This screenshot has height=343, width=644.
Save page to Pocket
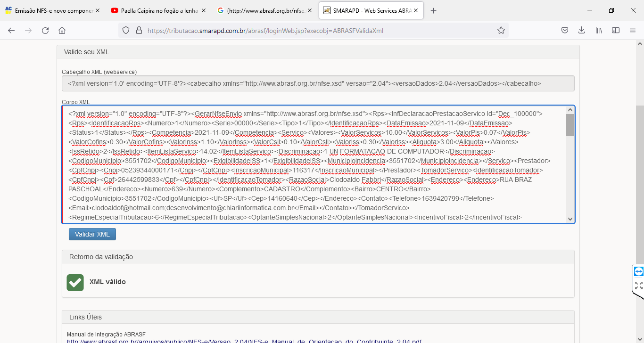click(564, 30)
